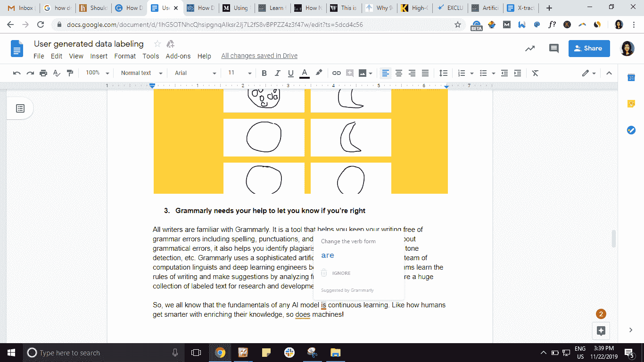Click the Explore button at bottom right
This screenshot has height=362, width=644.
coord(601,330)
